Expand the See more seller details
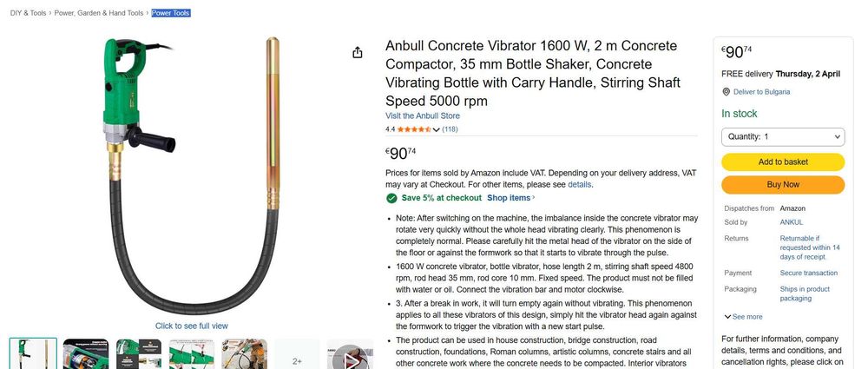This screenshot has height=369, width=868. pos(744,317)
